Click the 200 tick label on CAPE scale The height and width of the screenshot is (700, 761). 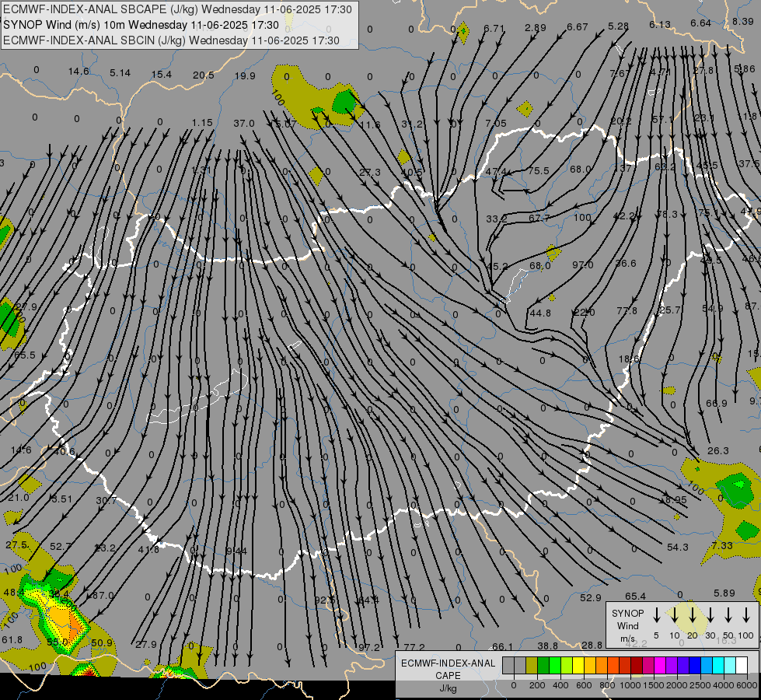tap(537, 685)
